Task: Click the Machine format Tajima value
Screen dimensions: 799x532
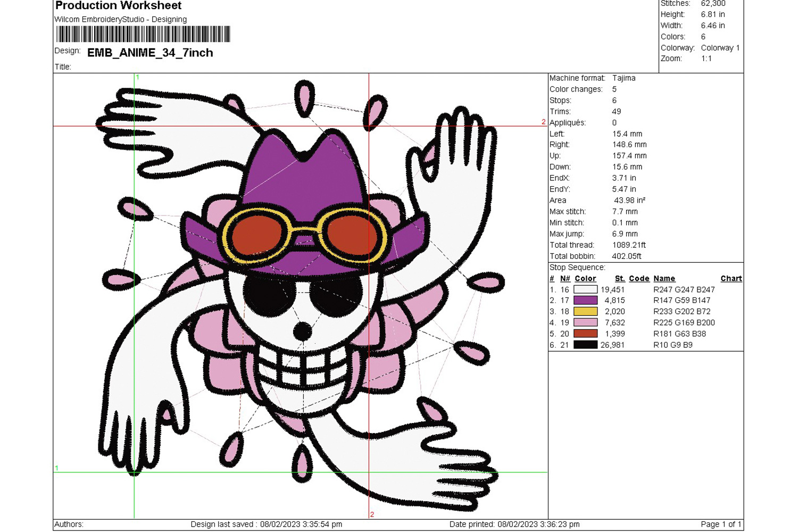Action: [x=623, y=78]
